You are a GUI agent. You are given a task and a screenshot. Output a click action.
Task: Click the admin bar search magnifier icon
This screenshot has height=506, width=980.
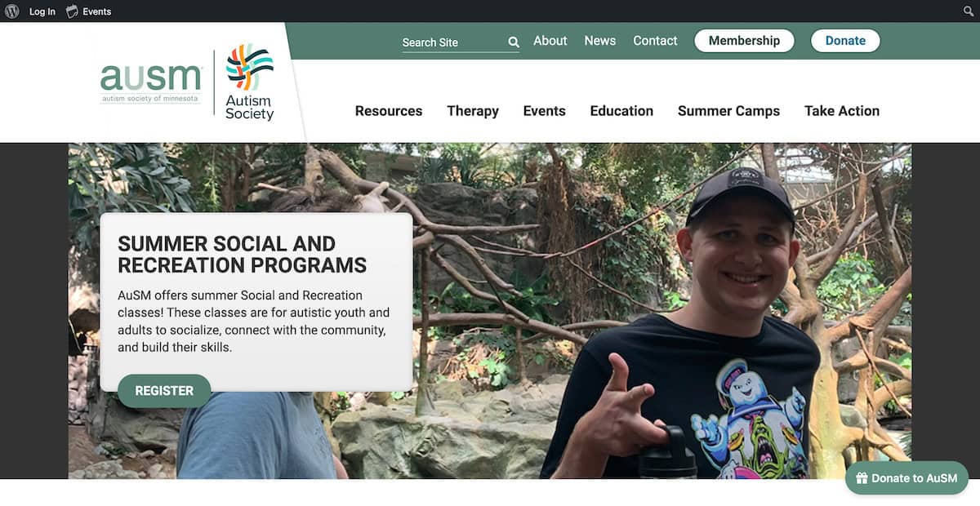tap(969, 11)
